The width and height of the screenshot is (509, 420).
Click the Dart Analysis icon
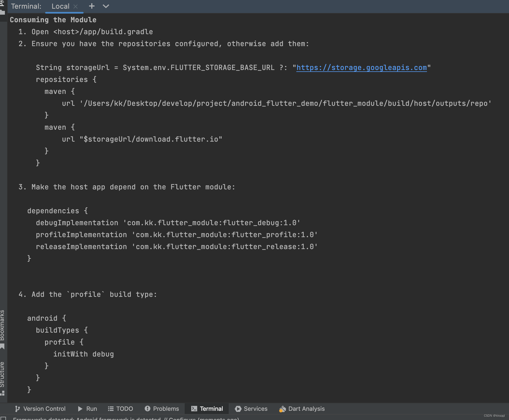[282, 409]
